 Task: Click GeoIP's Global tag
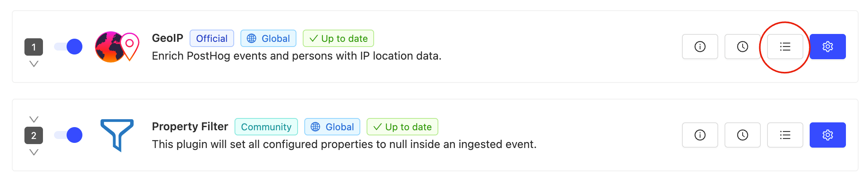[268, 38]
